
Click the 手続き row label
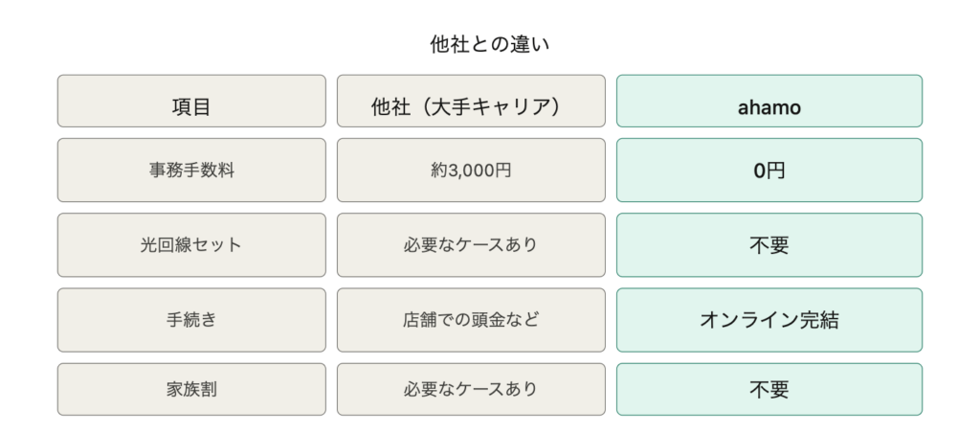pyautogui.click(x=190, y=320)
